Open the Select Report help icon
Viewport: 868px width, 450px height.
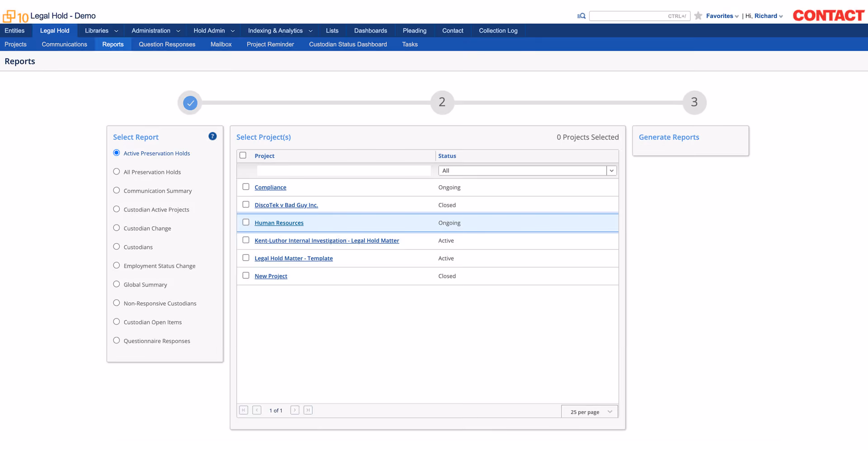[212, 136]
